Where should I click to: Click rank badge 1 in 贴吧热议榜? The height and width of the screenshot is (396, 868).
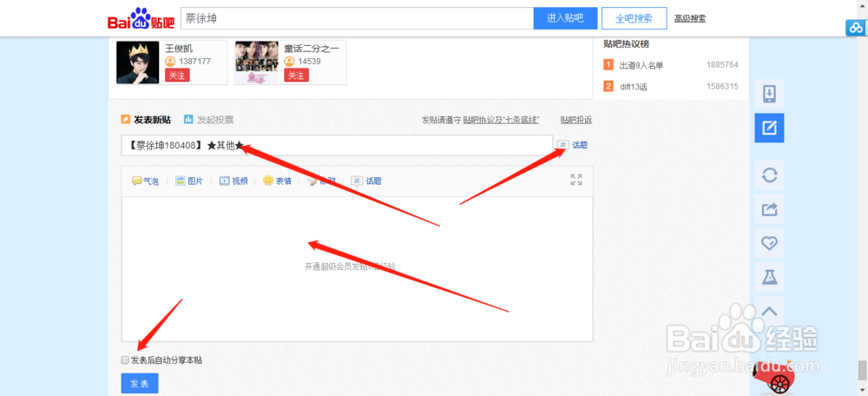click(608, 65)
